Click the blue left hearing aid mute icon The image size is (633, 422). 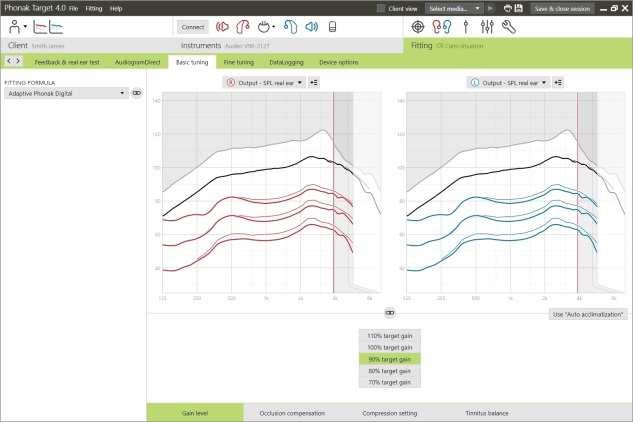(311, 27)
